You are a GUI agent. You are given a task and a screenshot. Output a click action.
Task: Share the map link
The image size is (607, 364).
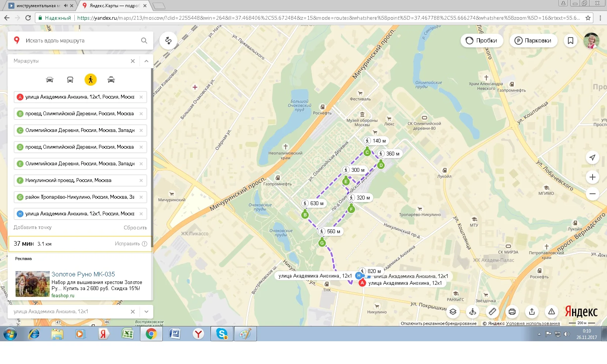click(532, 312)
